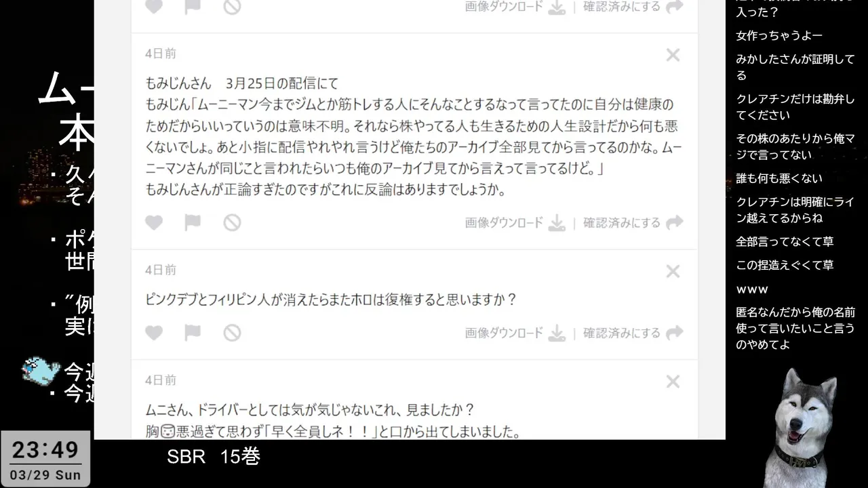Download image of もみじんさん message
Screen dimensions: 868x488
515,222
